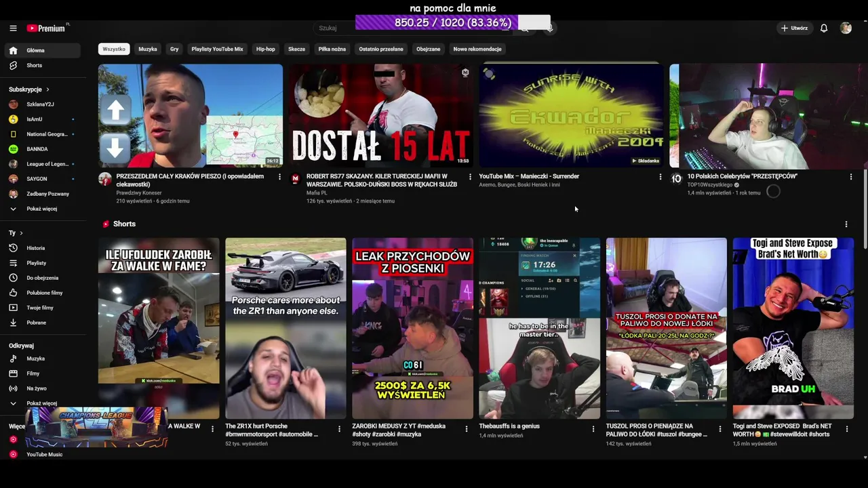Open the Subskrypcje section chevron
The image size is (868, 488).
click(47, 89)
